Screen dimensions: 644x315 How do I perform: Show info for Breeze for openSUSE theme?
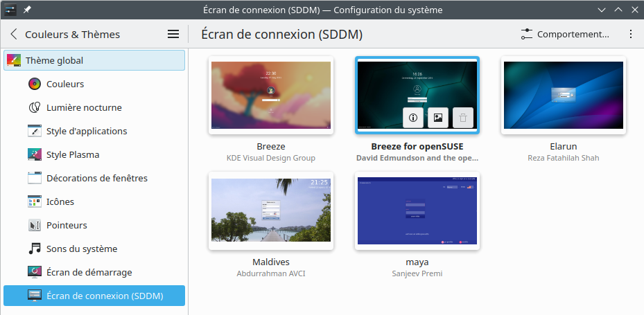coord(413,118)
